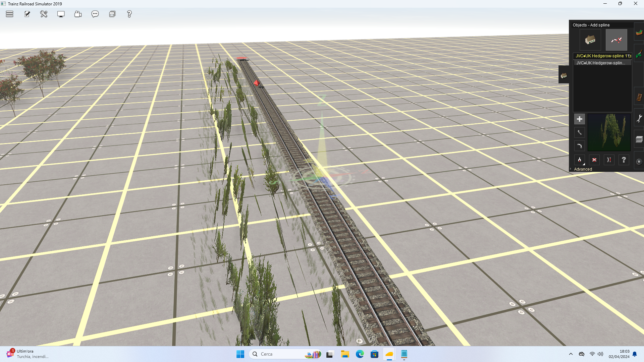Open the main hamburger menu
The image size is (644, 362).
[x=9, y=14]
